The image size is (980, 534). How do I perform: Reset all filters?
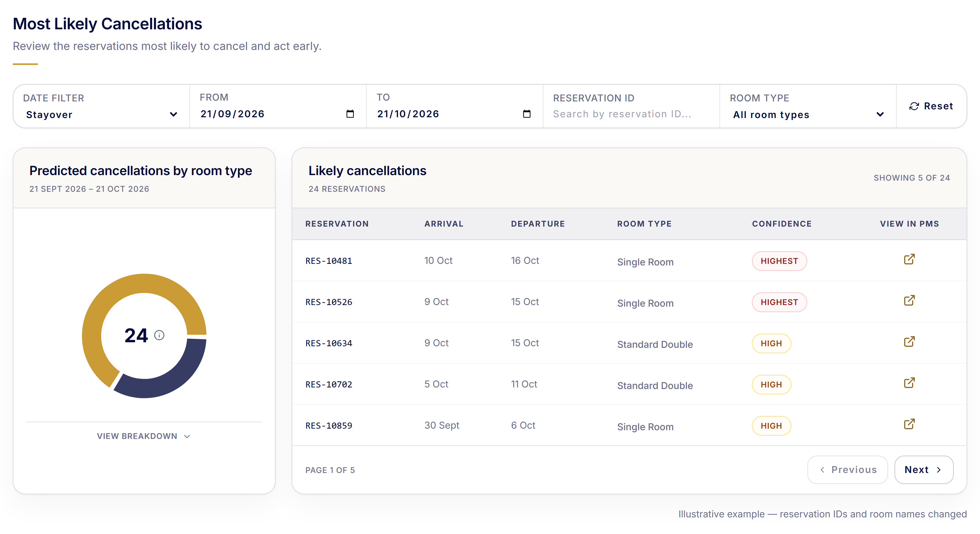931,106
